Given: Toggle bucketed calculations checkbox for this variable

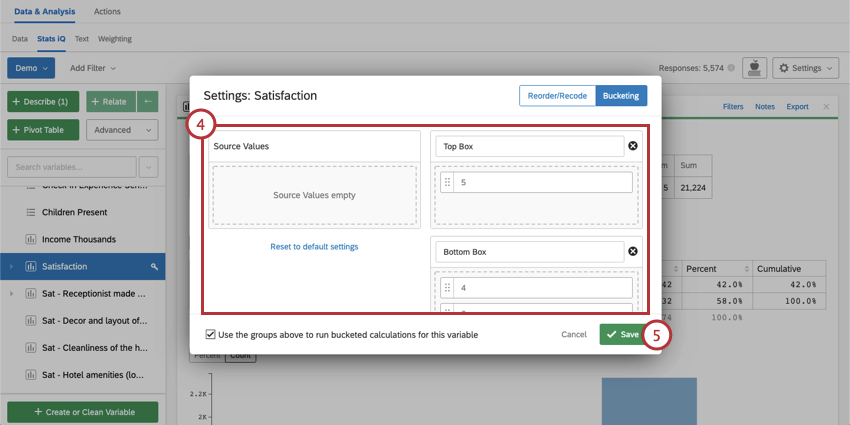Looking at the screenshot, I should [x=210, y=334].
